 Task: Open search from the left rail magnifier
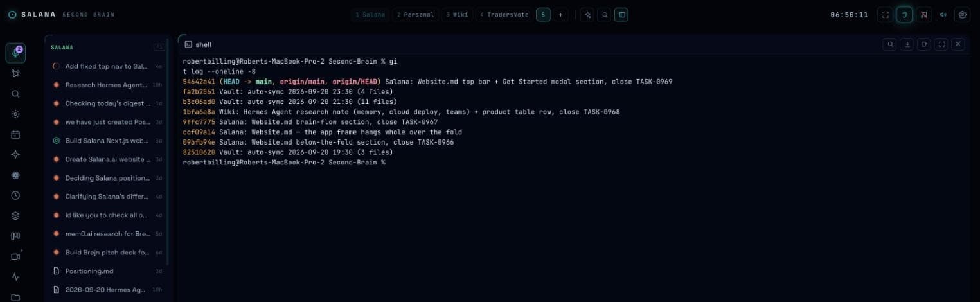coord(15,94)
